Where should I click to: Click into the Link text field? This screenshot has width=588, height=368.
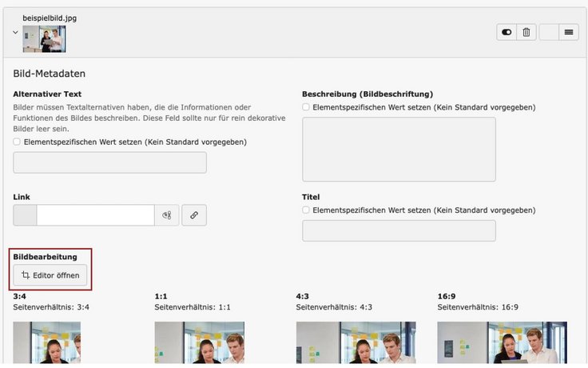point(95,215)
